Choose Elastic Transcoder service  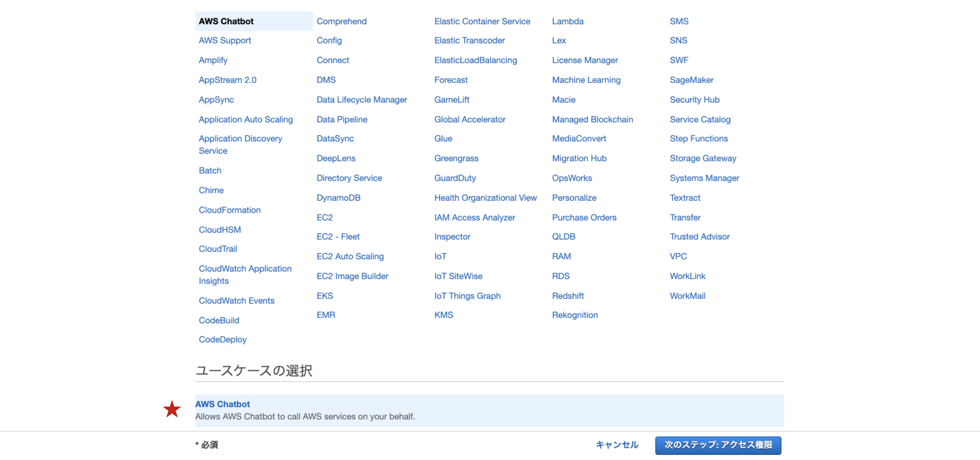click(x=470, y=40)
